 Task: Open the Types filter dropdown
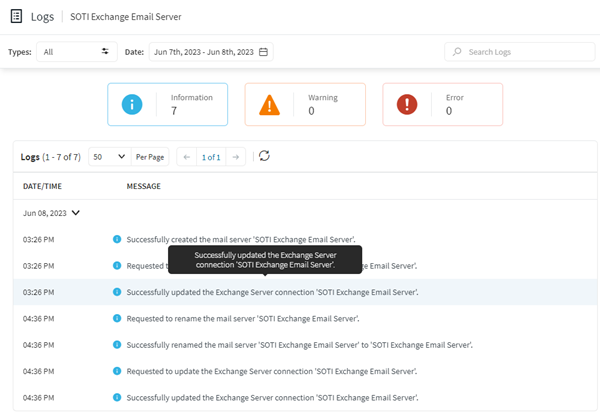coord(77,52)
